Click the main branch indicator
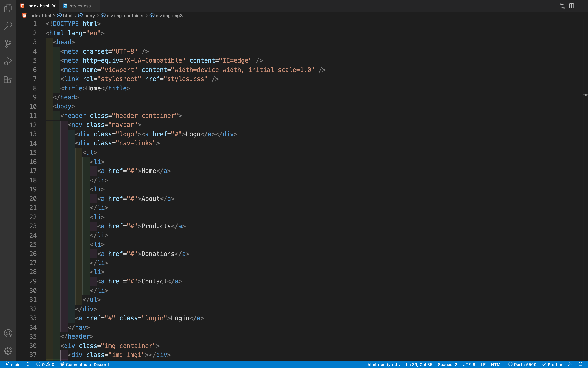The height and width of the screenshot is (368, 588). [x=13, y=364]
